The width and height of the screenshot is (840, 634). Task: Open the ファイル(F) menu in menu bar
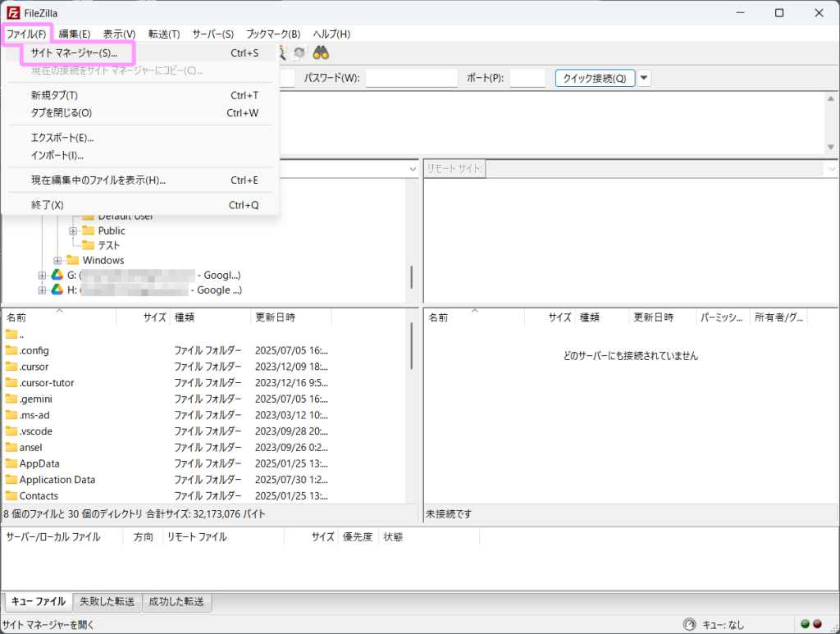pyautogui.click(x=26, y=34)
